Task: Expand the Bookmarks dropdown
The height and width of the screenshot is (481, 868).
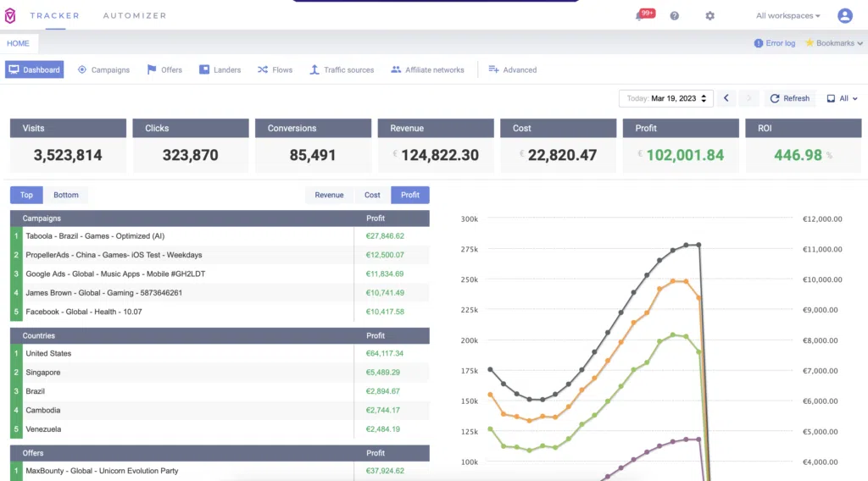Action: 834,43
